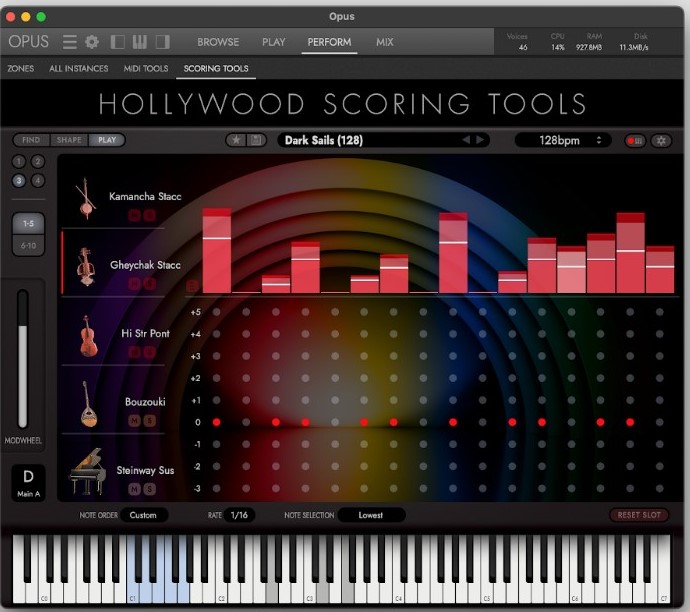
Task: Select slot number 3
Action: pos(18,180)
